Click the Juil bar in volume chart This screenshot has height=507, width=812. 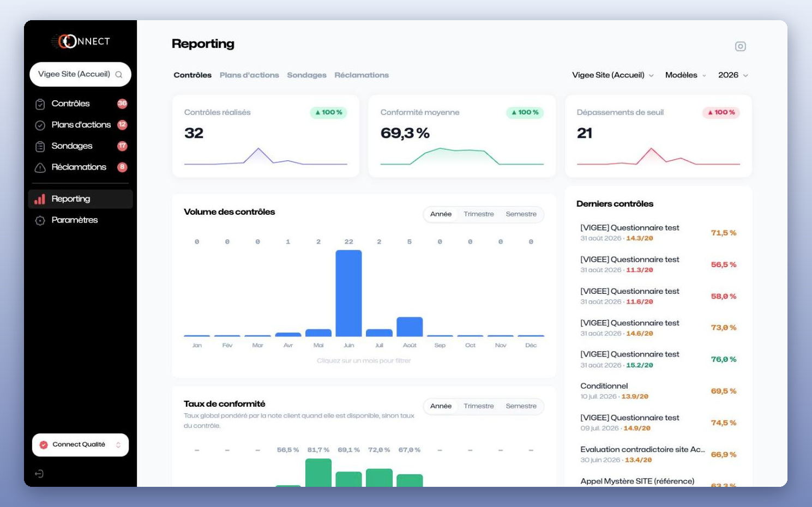click(379, 333)
